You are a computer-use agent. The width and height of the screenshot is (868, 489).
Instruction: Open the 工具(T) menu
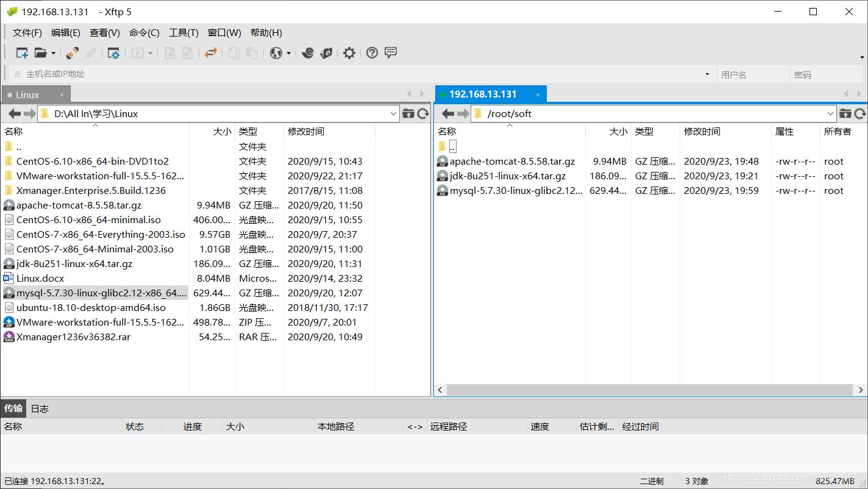point(183,33)
